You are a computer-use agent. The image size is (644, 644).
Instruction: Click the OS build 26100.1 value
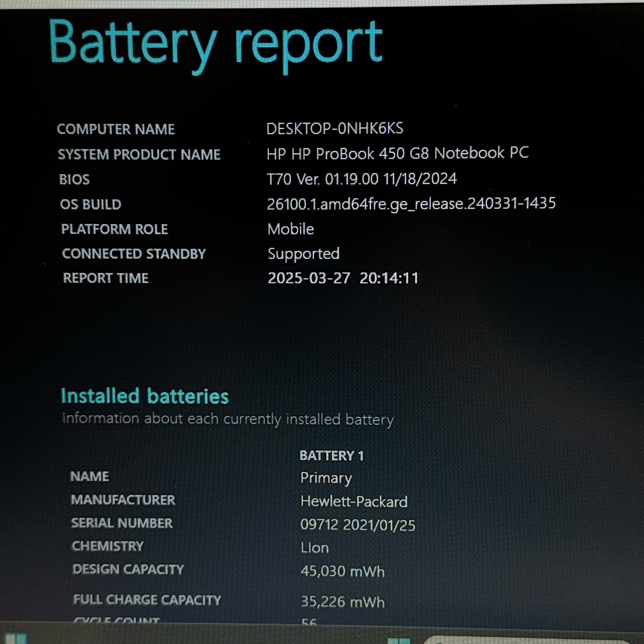pyautogui.click(x=411, y=204)
